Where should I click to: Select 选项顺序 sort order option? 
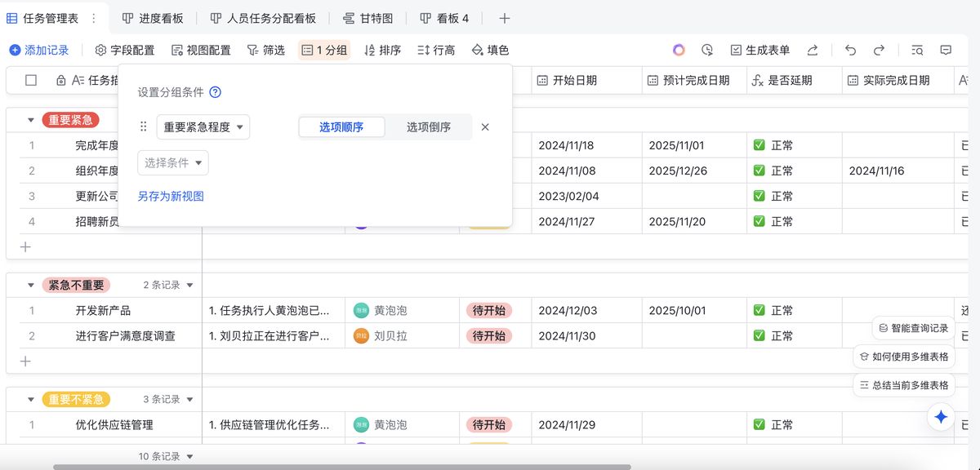[341, 127]
